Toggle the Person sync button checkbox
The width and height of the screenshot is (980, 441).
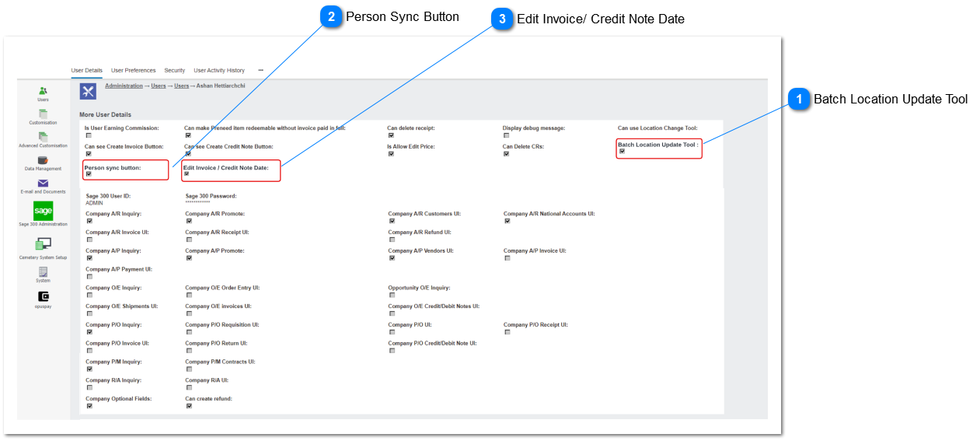pyautogui.click(x=89, y=174)
